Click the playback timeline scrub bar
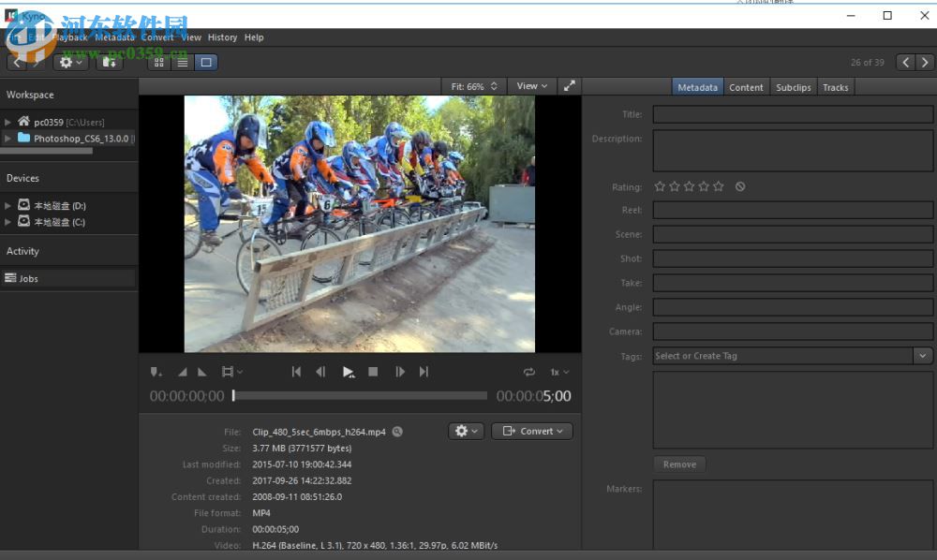This screenshot has height=560, width=937. [360, 396]
